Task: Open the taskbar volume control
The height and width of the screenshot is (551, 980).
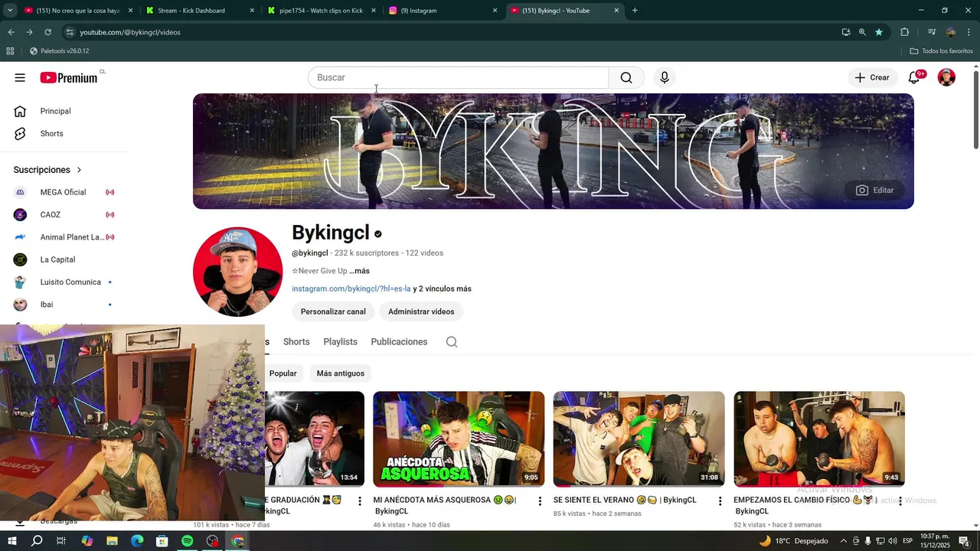Action: (893, 541)
